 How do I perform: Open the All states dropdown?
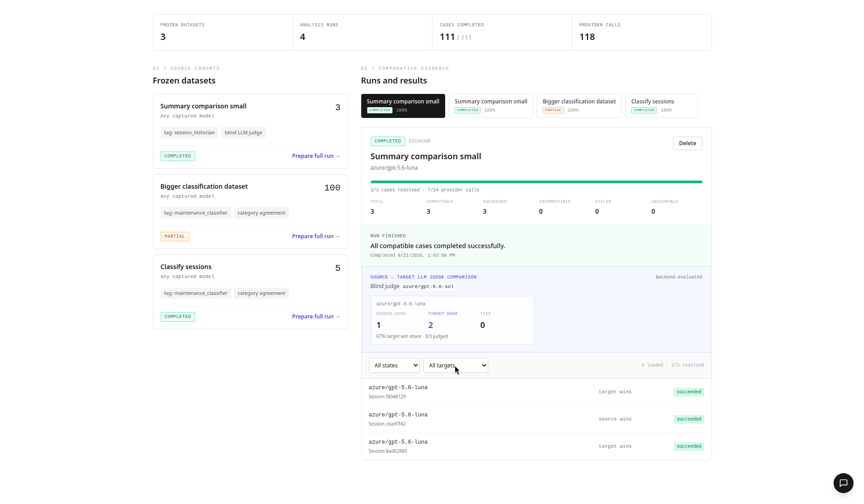(394, 365)
